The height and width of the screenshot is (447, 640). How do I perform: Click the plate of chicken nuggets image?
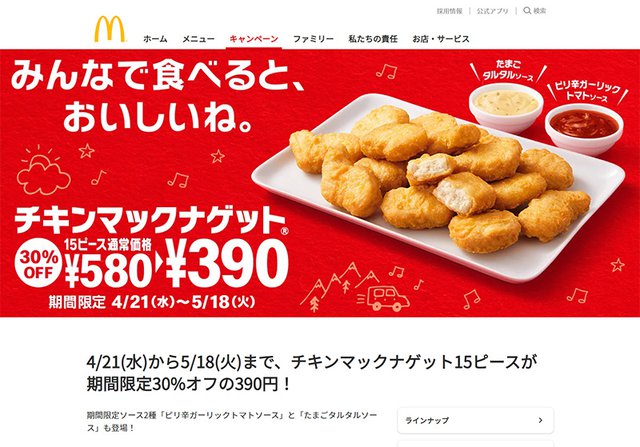point(438,186)
